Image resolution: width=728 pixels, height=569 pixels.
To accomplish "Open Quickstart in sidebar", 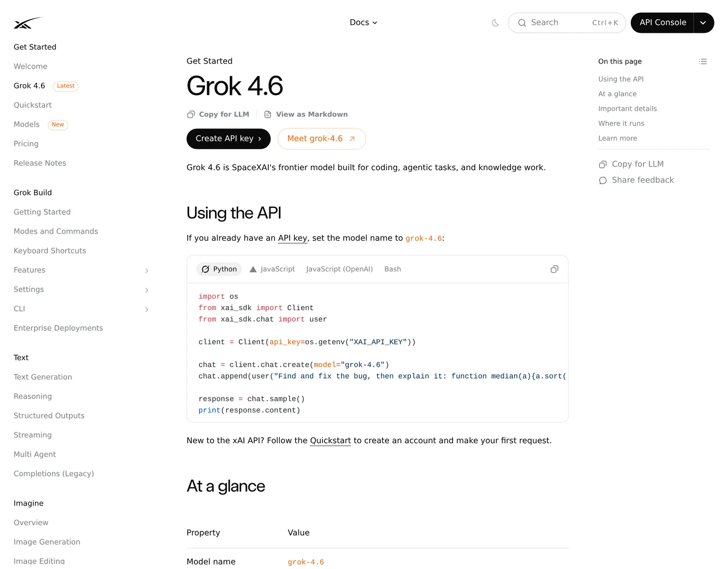I will click(x=32, y=105).
